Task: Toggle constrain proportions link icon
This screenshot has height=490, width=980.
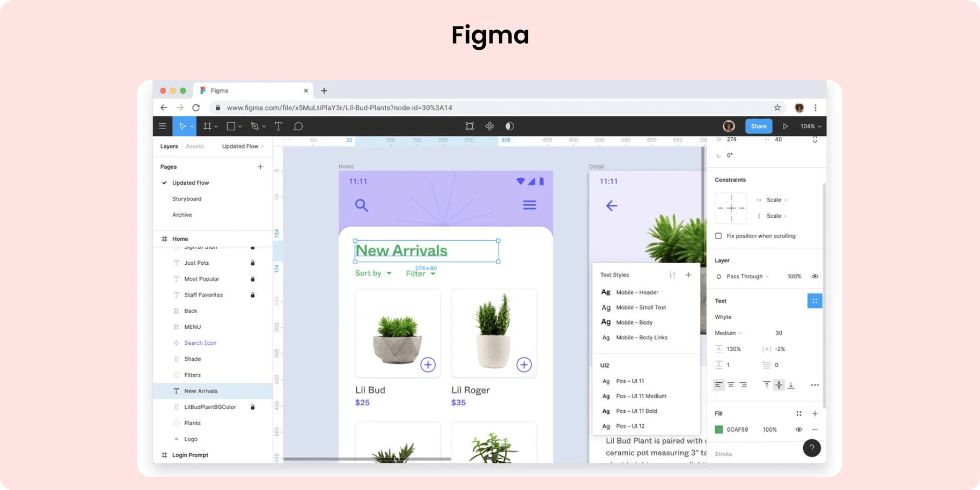Action: coord(815,140)
